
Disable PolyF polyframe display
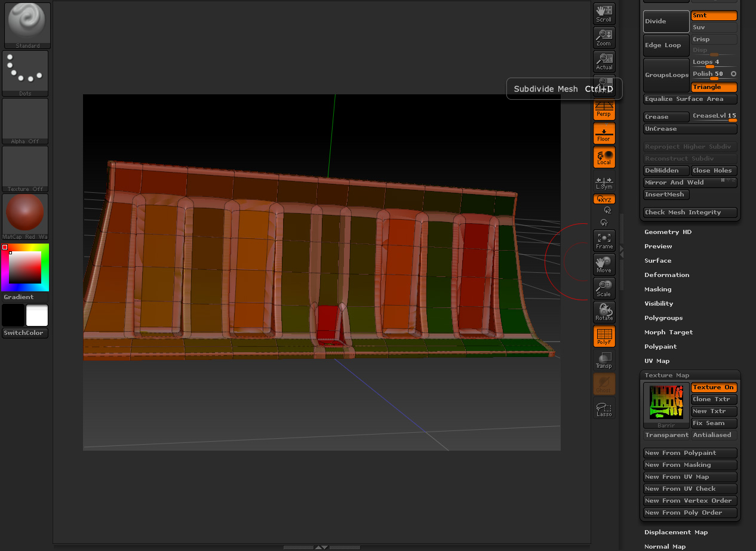point(604,336)
